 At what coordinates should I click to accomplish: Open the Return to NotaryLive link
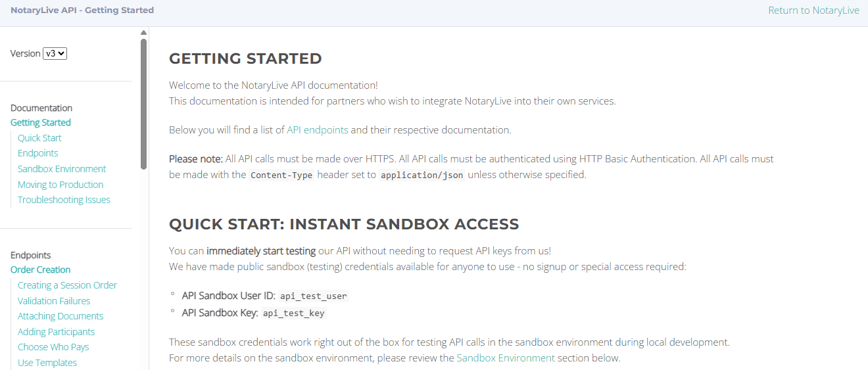813,11
